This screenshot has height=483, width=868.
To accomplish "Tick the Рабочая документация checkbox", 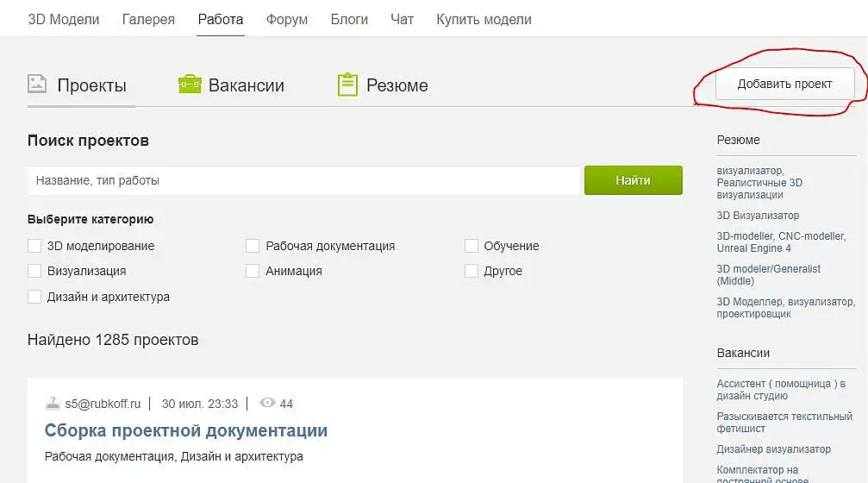I will tap(253, 246).
